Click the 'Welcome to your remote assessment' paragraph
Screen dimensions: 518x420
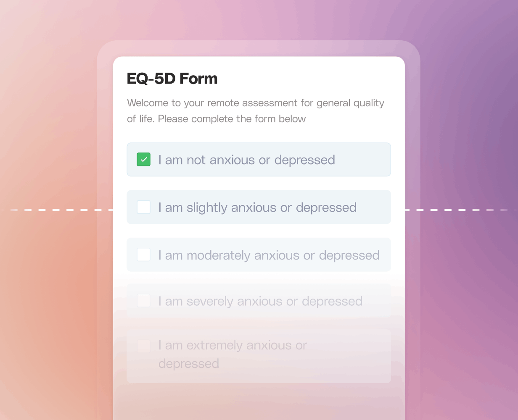click(256, 111)
